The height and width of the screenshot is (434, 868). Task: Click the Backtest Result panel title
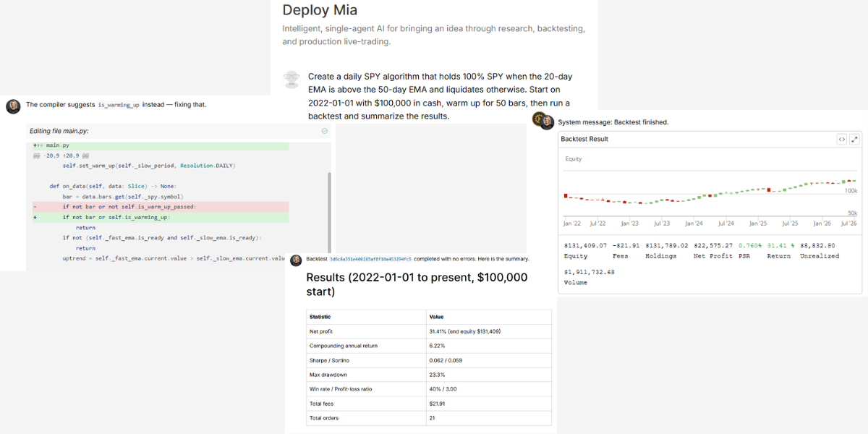(584, 139)
